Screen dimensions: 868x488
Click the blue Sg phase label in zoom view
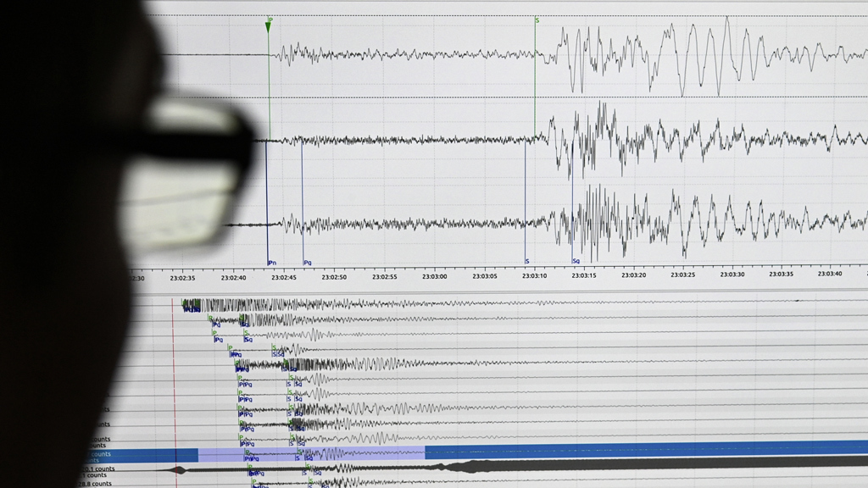(x=576, y=262)
